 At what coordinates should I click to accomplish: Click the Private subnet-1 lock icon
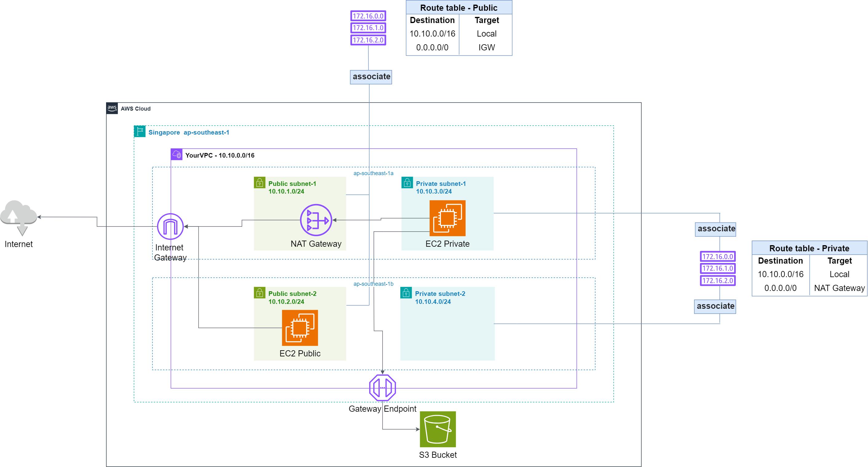[x=407, y=182]
